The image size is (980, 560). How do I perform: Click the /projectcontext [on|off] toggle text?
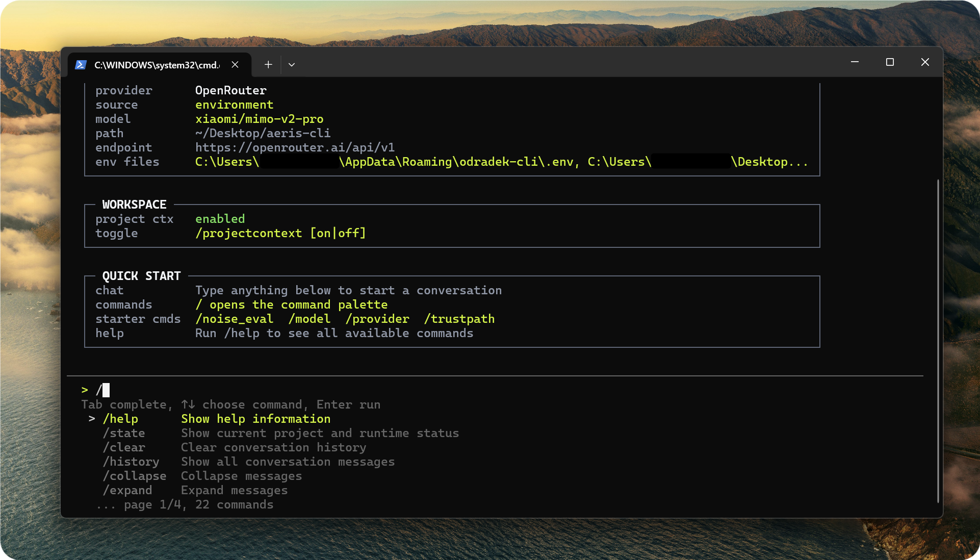pos(280,234)
